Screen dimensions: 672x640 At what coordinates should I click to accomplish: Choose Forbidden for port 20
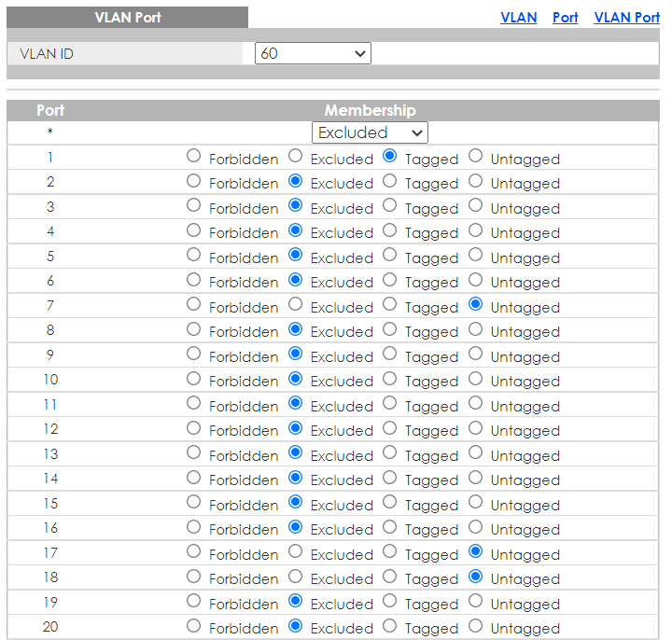pyautogui.click(x=194, y=626)
